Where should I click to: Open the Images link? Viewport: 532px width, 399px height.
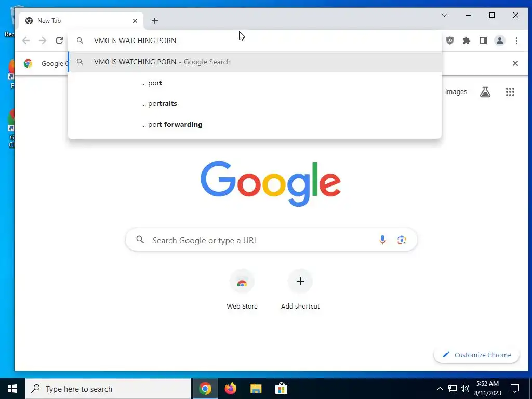456,92
